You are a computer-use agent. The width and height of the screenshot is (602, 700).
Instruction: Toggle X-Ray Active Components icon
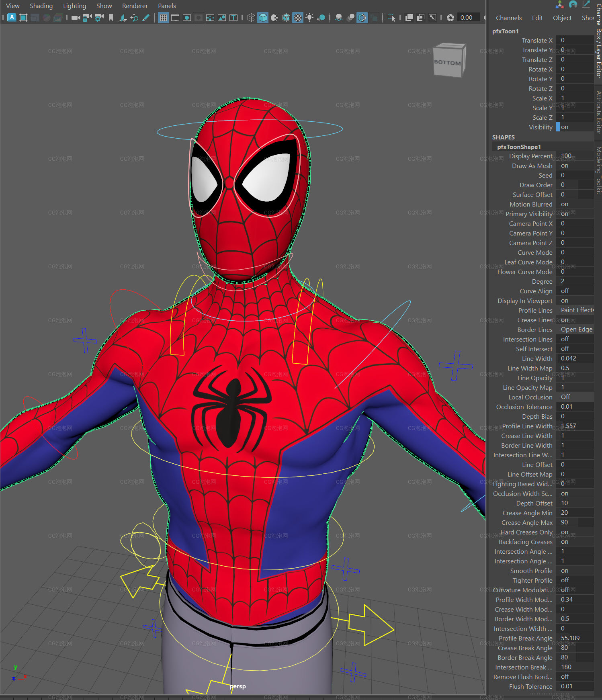[x=421, y=18]
